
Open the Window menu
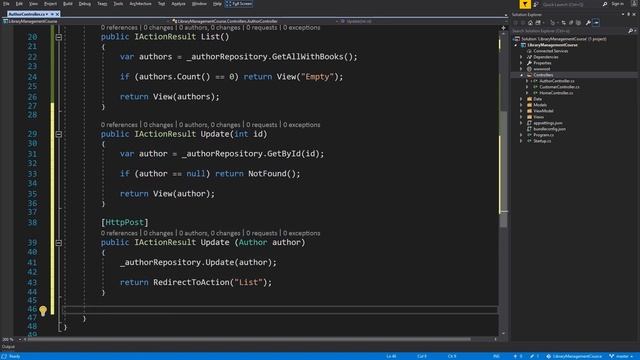[199, 4]
